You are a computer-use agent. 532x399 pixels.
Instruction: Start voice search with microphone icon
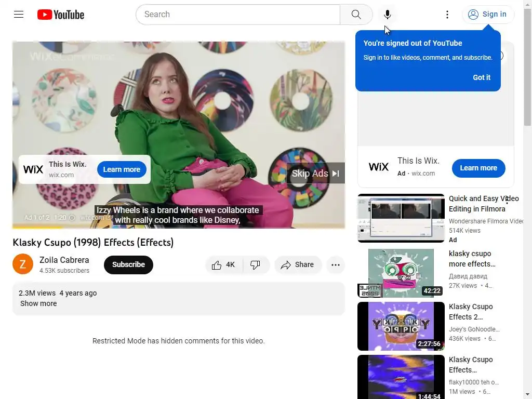(387, 14)
